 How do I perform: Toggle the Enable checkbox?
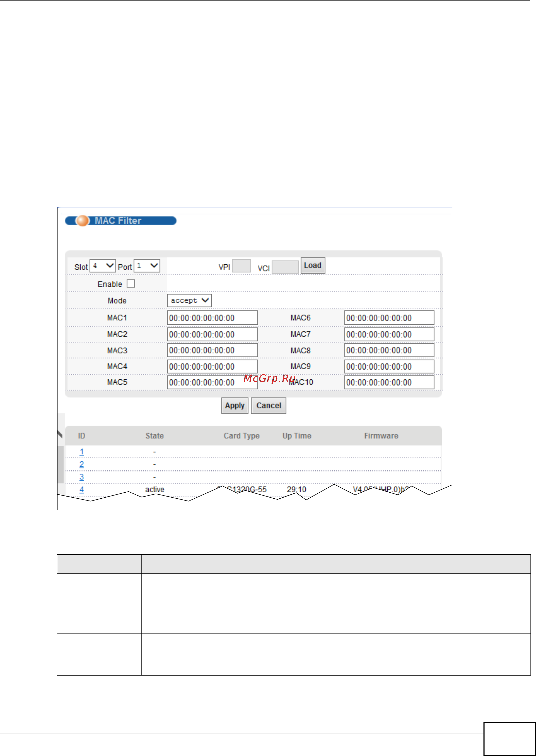[x=131, y=284]
